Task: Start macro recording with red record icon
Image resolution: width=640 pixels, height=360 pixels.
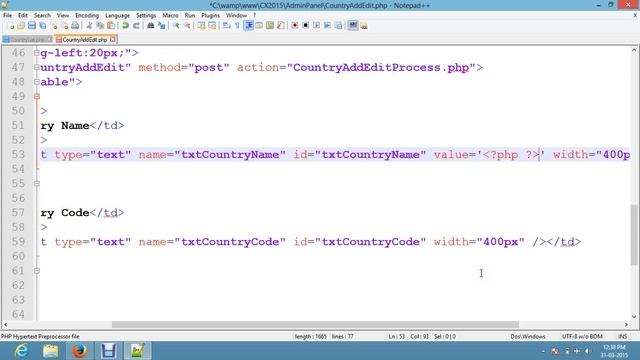Action: tap(295, 26)
